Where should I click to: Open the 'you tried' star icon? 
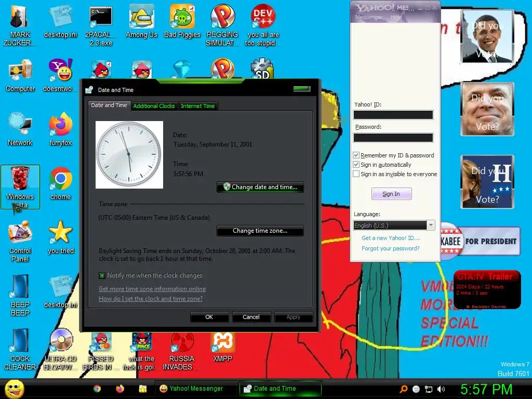pyautogui.click(x=60, y=237)
